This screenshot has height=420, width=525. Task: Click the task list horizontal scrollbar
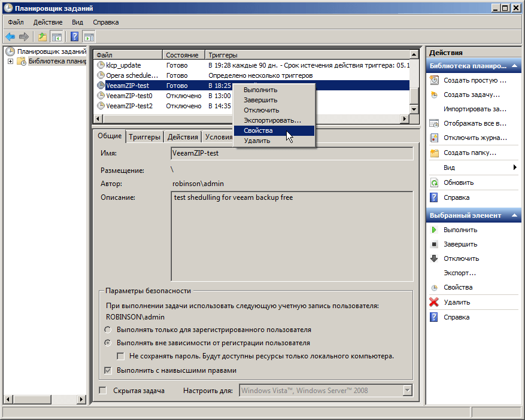[x=251, y=119]
